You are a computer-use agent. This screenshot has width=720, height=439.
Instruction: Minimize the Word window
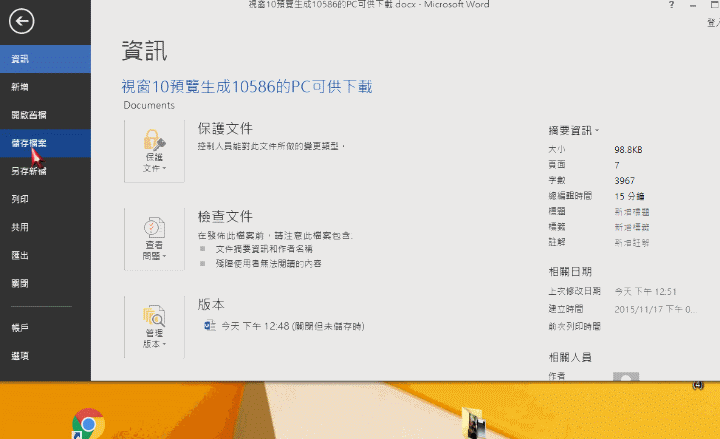(x=693, y=5)
